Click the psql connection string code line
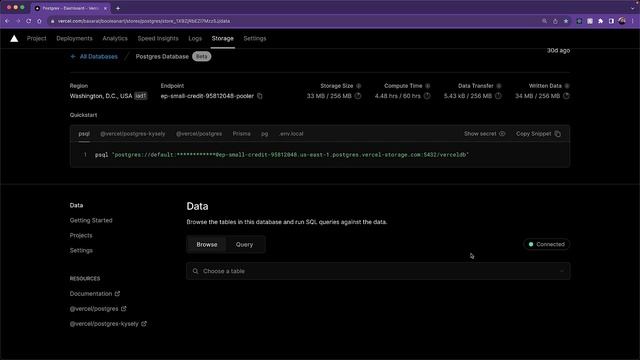 pos(282,155)
